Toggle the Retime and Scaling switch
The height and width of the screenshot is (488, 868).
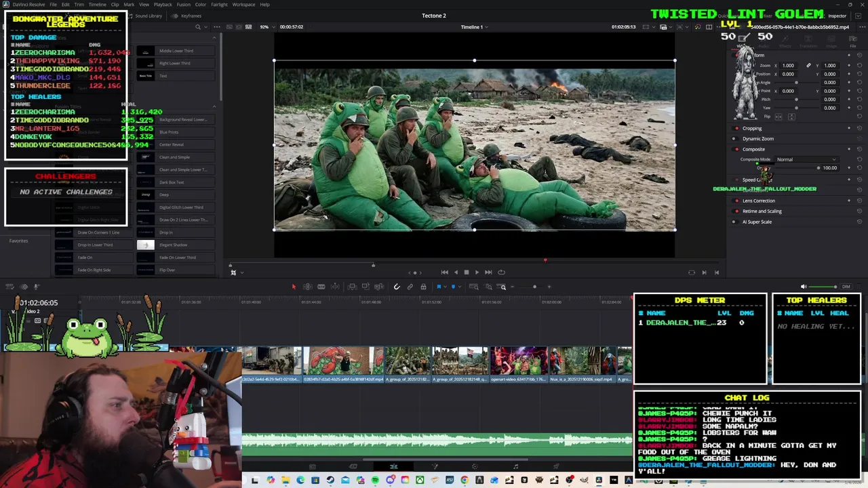(x=736, y=211)
